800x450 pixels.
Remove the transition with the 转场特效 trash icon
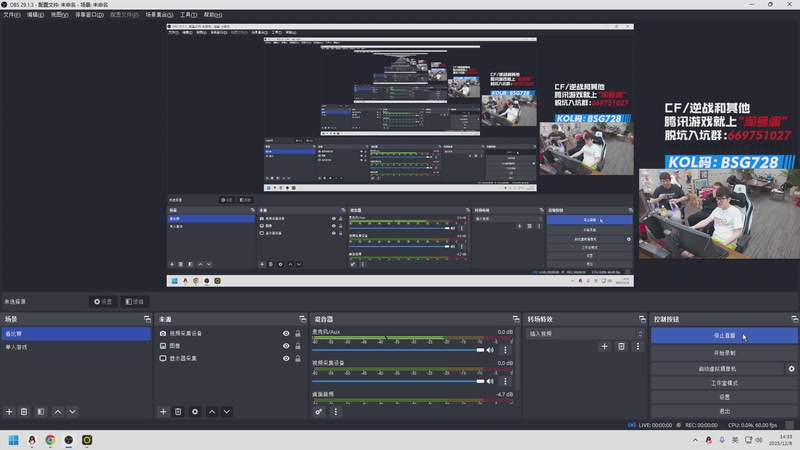pyautogui.click(x=621, y=346)
